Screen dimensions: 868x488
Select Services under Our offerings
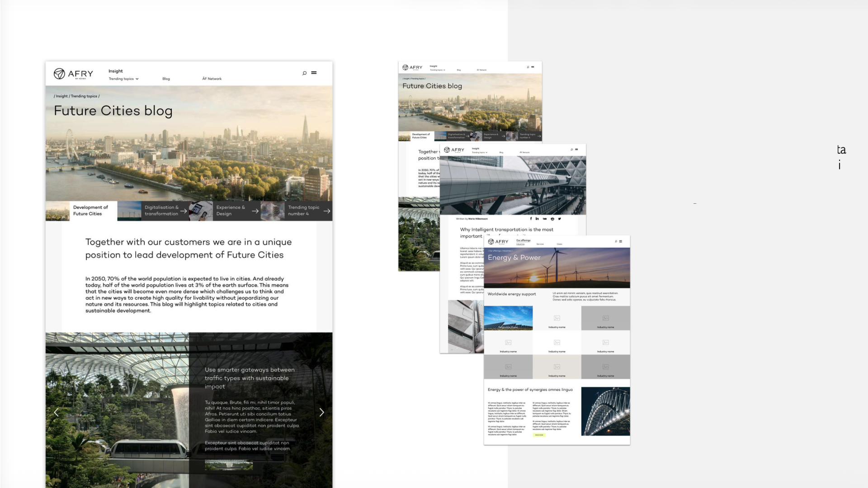coord(540,244)
